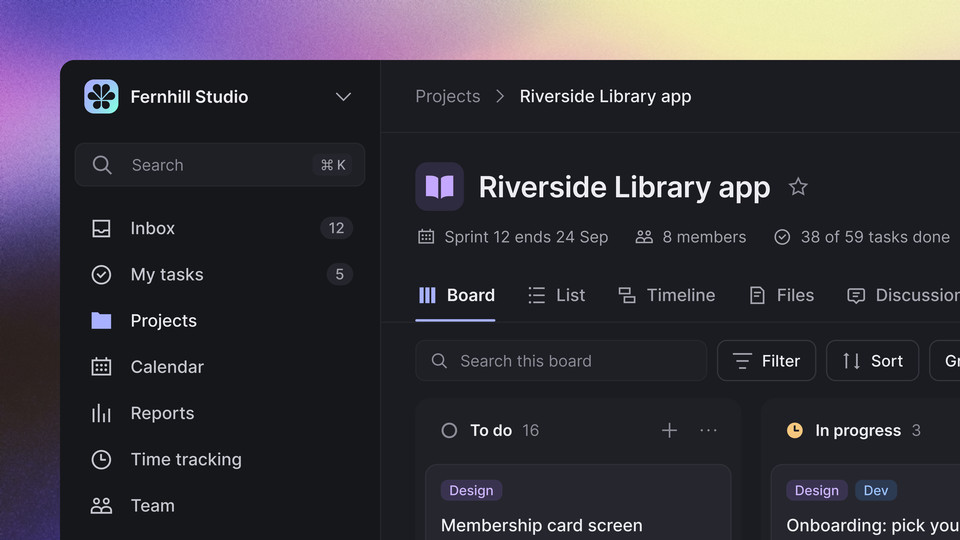Click the Projects folder icon
The height and width of the screenshot is (540, 960).
[x=101, y=321]
